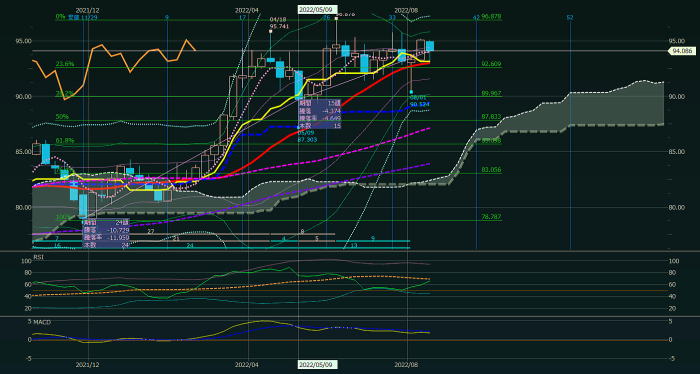Click the RSI panel title

pos(38,258)
